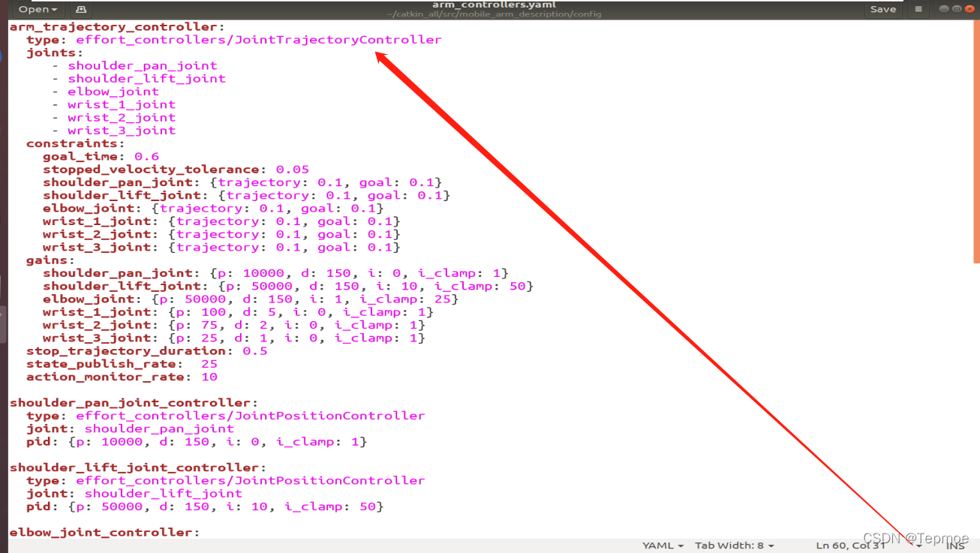Maximize the gedit window
The image size is (980, 553).
point(957,9)
